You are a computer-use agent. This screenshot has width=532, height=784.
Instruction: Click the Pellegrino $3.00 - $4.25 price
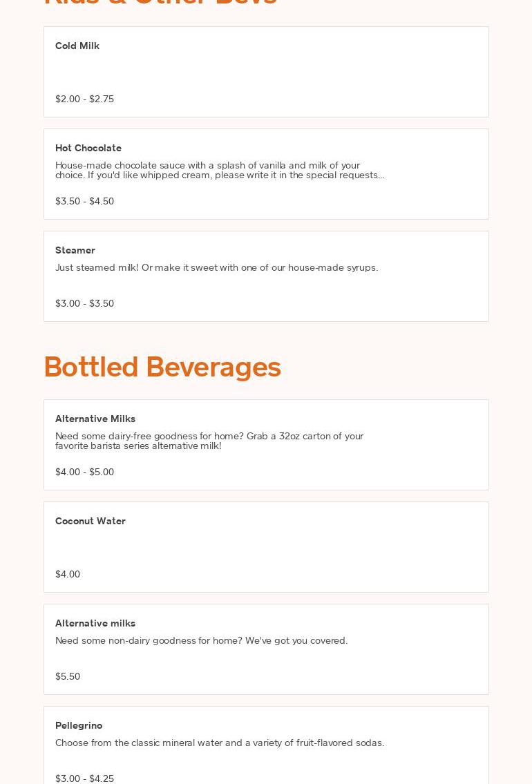pos(84,778)
